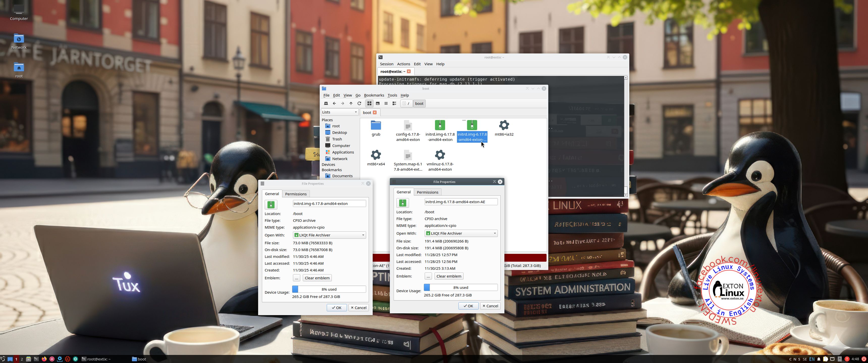The height and width of the screenshot is (363, 868).
Task: Open LXQt File Archiver dropdown for initrd.img-6.17.8-amd64-exton-AE
Action: click(461, 233)
